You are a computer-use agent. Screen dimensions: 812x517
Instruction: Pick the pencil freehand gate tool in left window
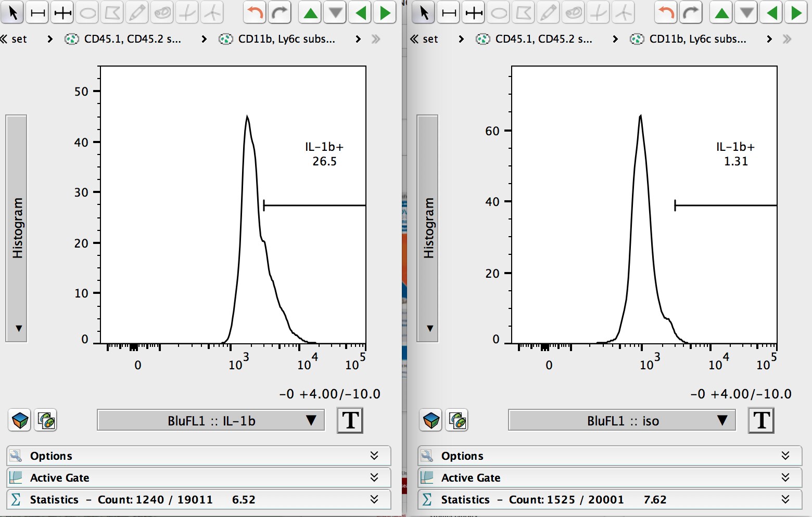click(x=137, y=12)
